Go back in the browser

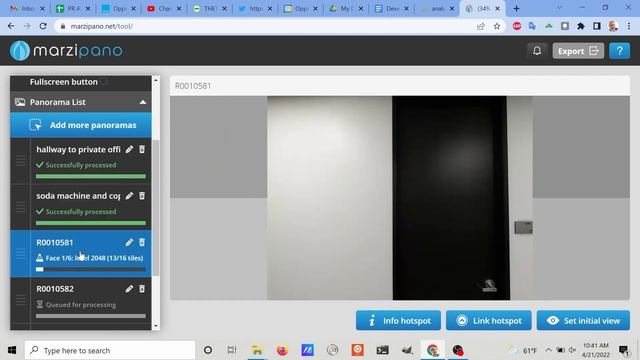(x=11, y=26)
